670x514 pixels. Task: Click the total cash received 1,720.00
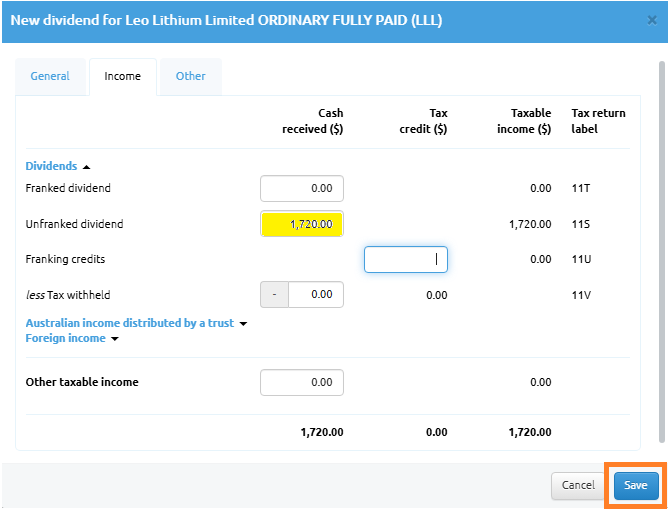click(322, 432)
